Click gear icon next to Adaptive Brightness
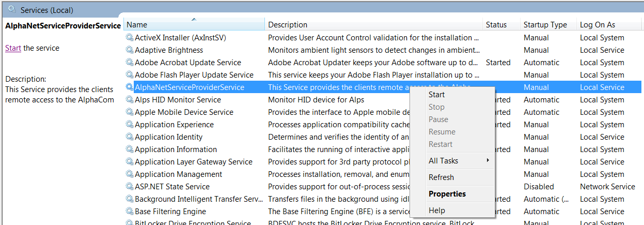644x225 pixels. click(130, 50)
